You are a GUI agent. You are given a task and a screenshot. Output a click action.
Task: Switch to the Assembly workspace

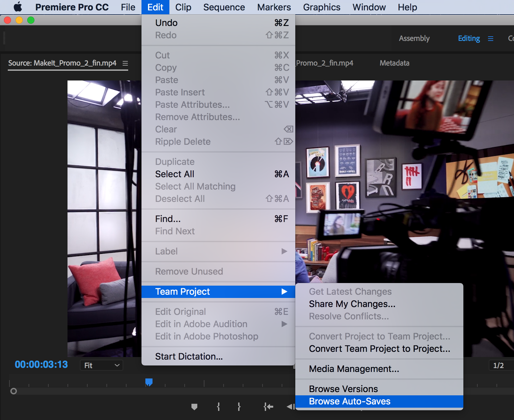pos(414,38)
